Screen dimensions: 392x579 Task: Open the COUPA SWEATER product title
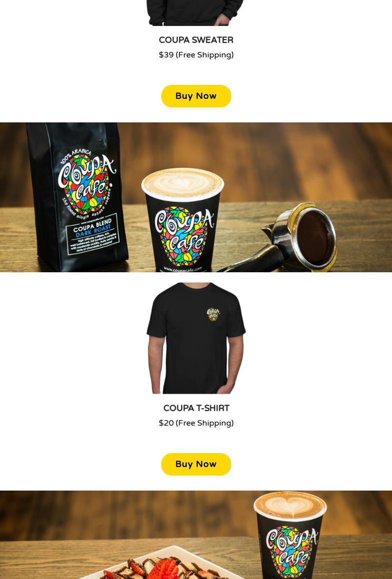196,40
